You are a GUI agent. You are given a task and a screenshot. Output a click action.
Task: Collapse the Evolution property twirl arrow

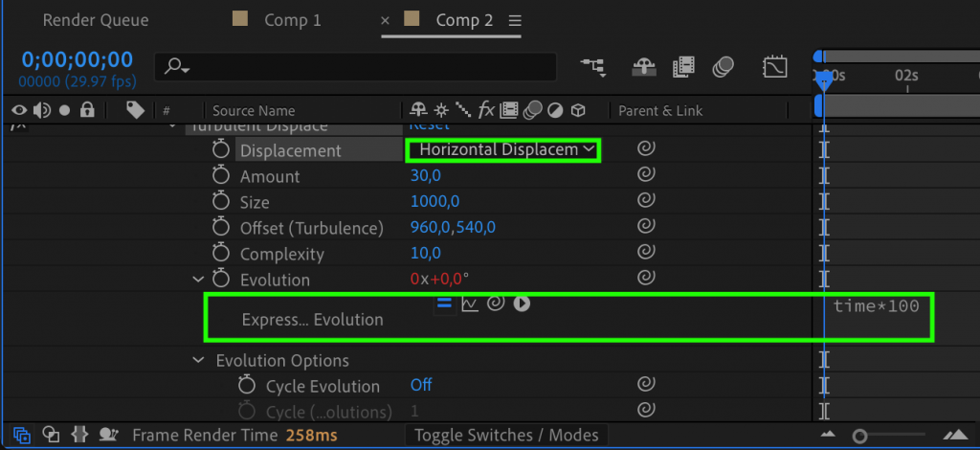[198, 280]
